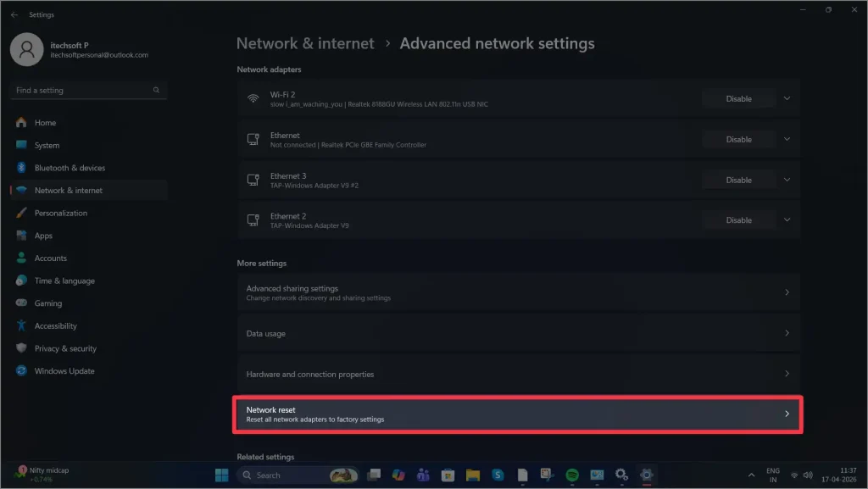Click the Privacy & security shield icon

coord(21,348)
